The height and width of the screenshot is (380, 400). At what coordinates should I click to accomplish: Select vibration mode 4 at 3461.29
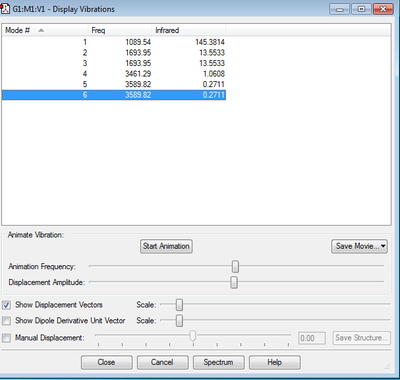click(x=114, y=74)
